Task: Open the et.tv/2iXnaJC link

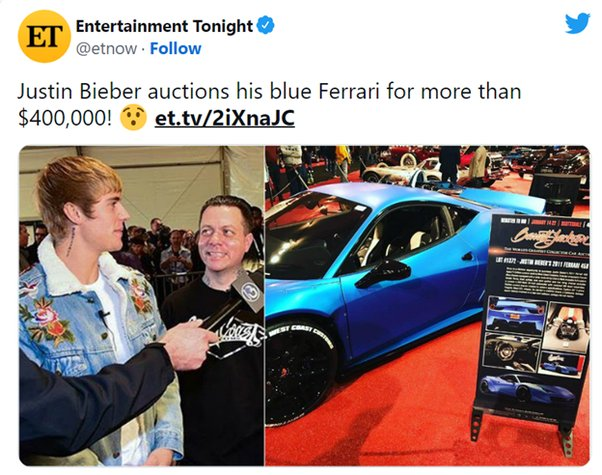Action: coord(225,118)
